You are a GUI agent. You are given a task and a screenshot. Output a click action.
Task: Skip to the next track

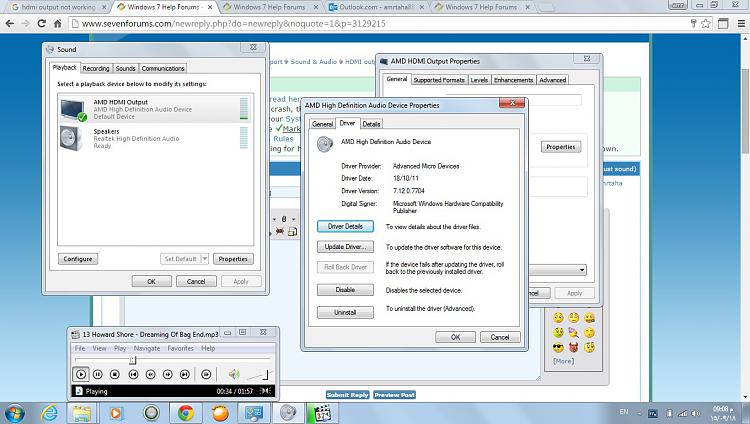coord(185,374)
